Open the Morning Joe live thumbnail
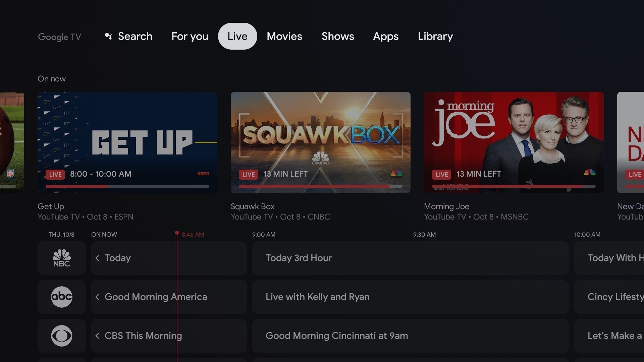This screenshot has height=362, width=644. (x=514, y=142)
